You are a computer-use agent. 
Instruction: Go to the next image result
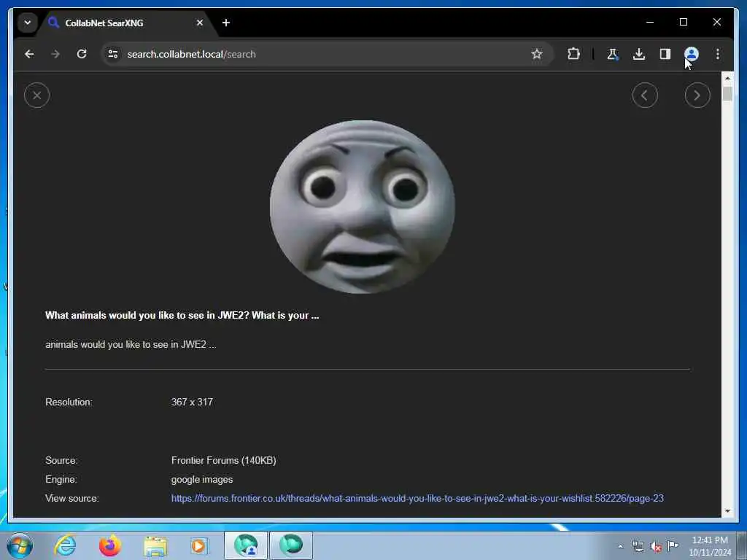(697, 96)
